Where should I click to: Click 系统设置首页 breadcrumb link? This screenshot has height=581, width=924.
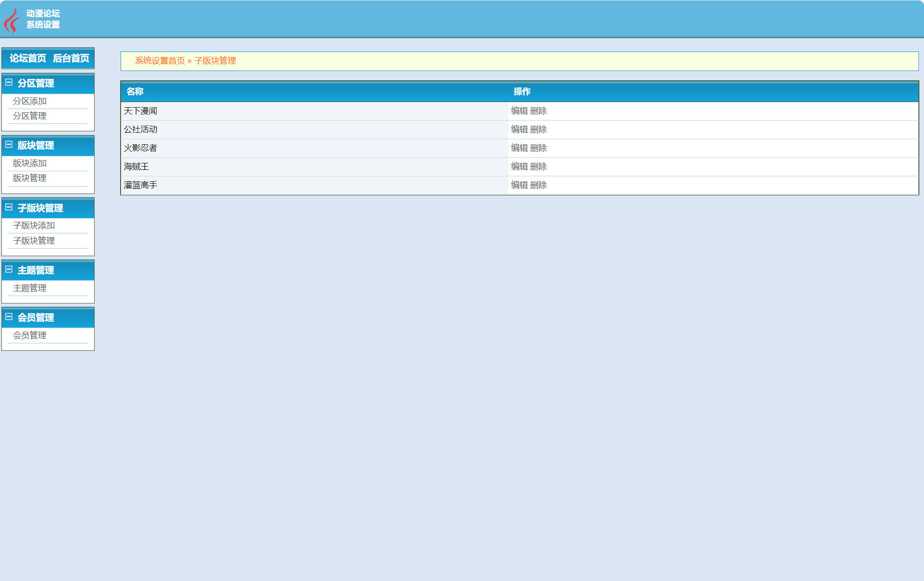(160, 61)
